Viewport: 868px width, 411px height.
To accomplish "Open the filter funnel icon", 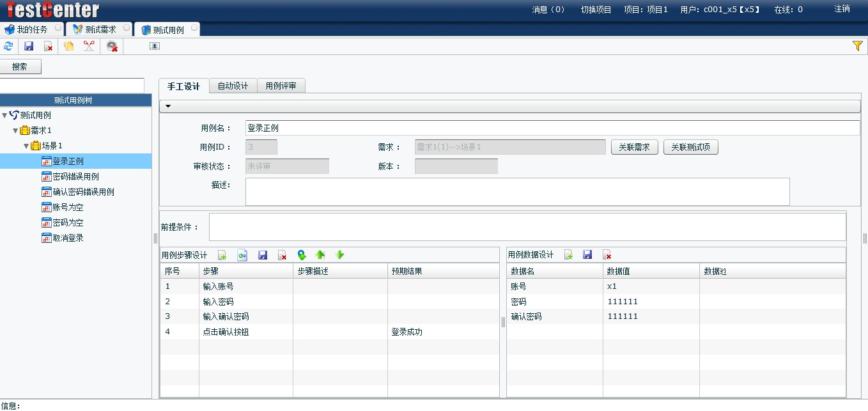I will coord(857,46).
